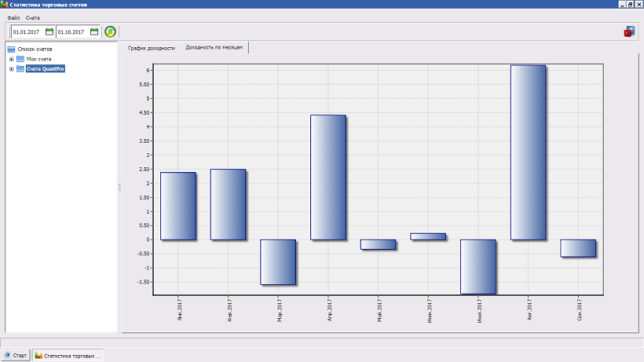Click the app icon in title bar

click(x=5, y=5)
